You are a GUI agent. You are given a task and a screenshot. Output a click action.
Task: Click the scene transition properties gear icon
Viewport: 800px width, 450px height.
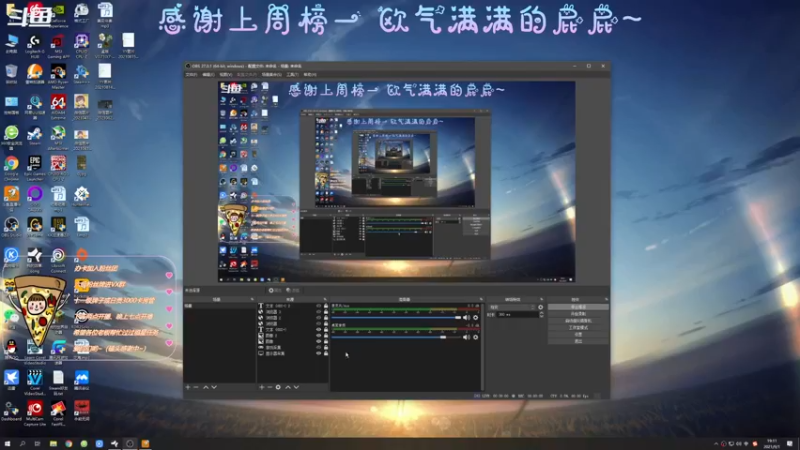(x=540, y=307)
